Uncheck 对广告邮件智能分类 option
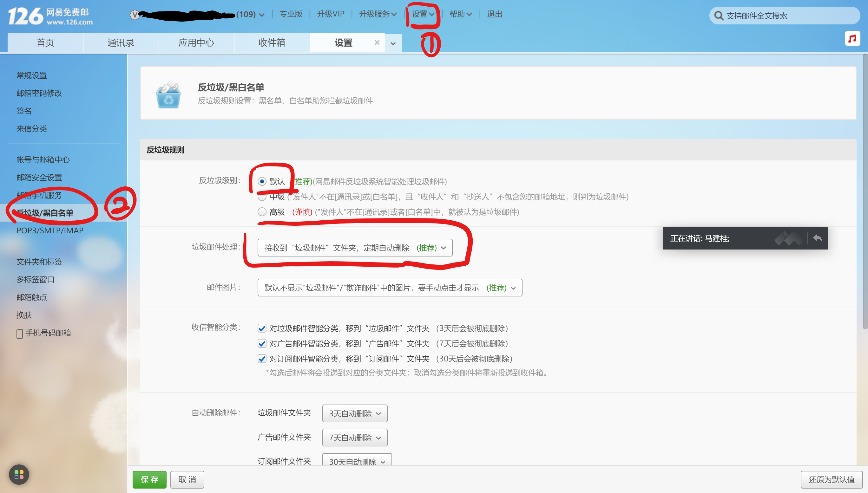The height and width of the screenshot is (493, 868). 262,343
